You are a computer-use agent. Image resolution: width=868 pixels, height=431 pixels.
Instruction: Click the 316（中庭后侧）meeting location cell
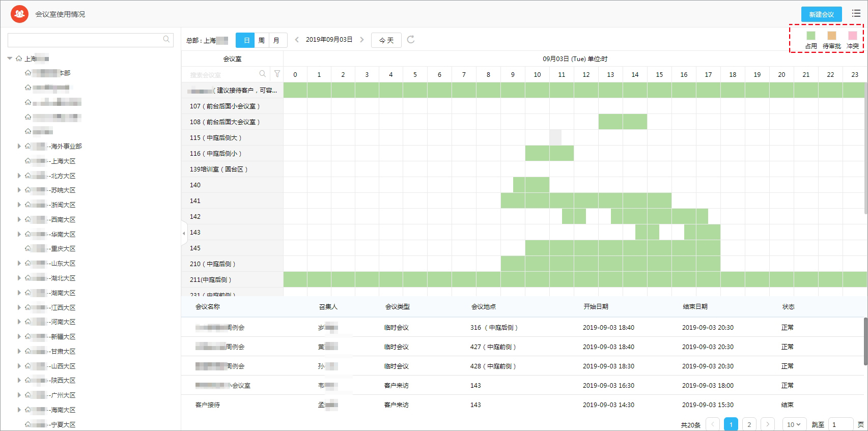(x=494, y=327)
